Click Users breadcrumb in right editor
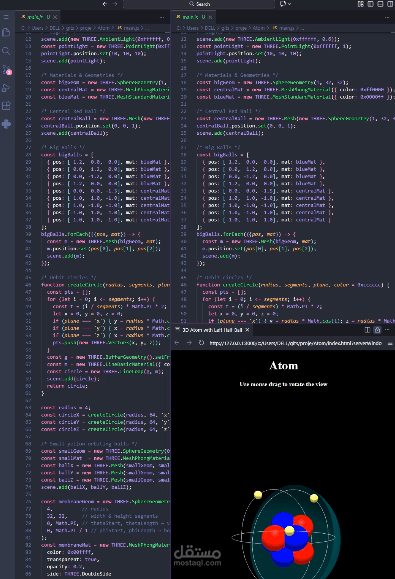The image size is (395, 579). point(193,28)
